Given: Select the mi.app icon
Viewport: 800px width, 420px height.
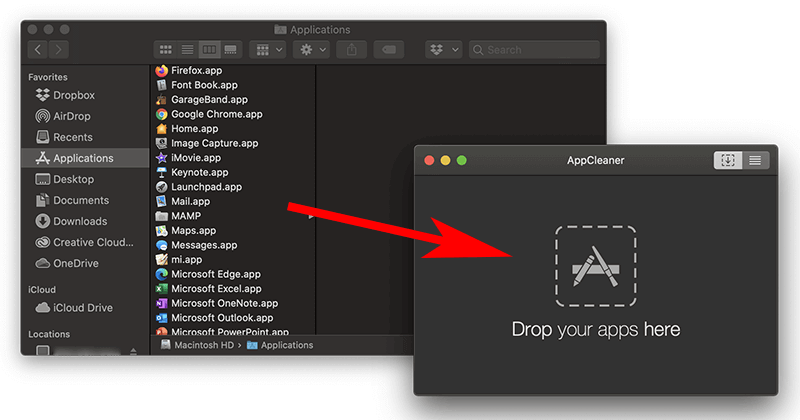Looking at the screenshot, I should click(162, 260).
